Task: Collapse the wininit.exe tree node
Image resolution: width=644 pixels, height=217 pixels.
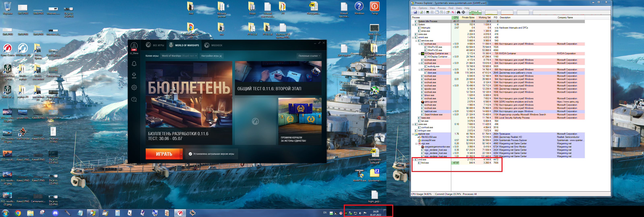Action: (x=413, y=37)
